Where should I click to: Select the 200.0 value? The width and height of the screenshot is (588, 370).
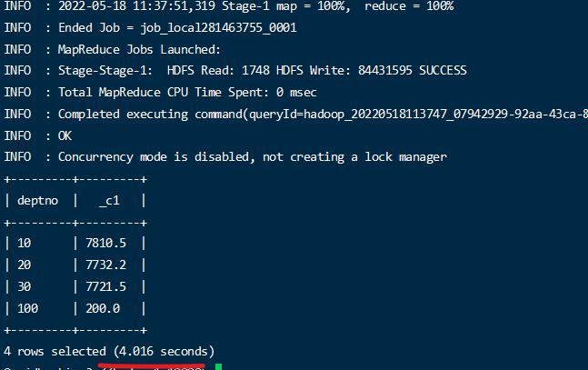tap(102, 308)
